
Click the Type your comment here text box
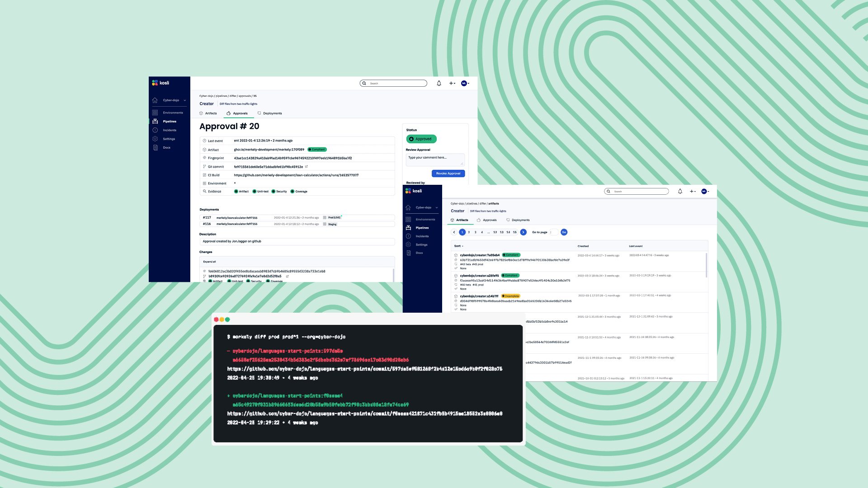coord(435,160)
